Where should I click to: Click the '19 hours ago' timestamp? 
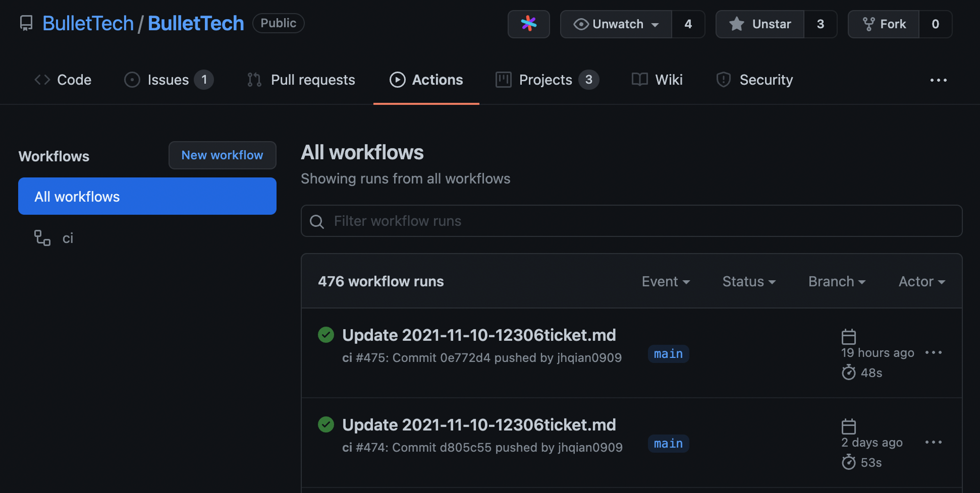point(878,353)
